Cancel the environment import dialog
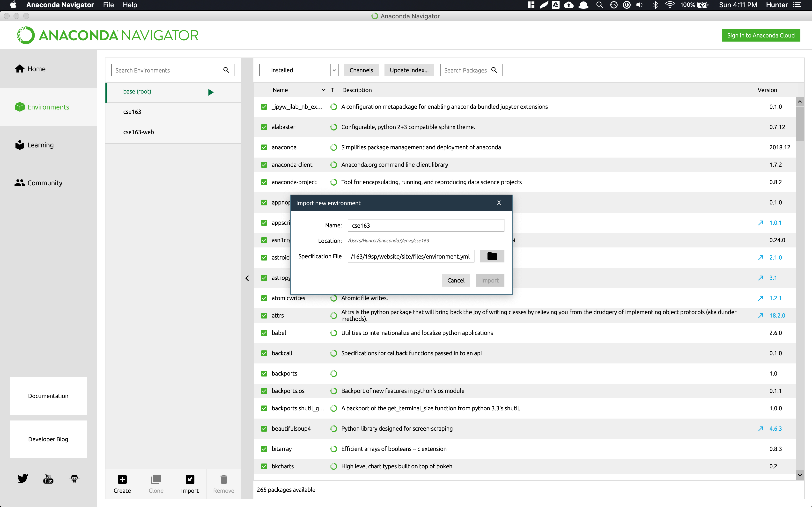This screenshot has width=812, height=507. coord(456,280)
